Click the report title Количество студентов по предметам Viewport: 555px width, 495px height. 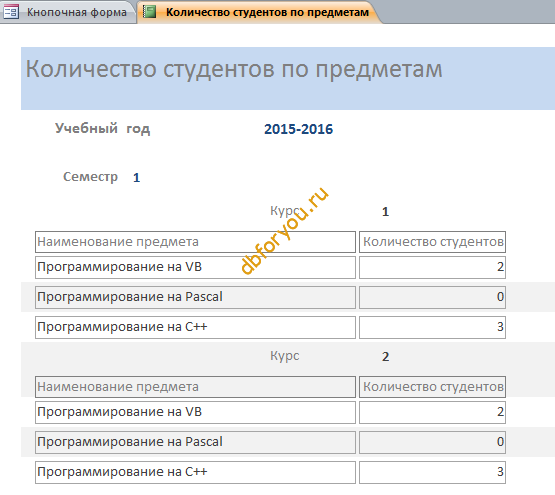tap(234, 69)
